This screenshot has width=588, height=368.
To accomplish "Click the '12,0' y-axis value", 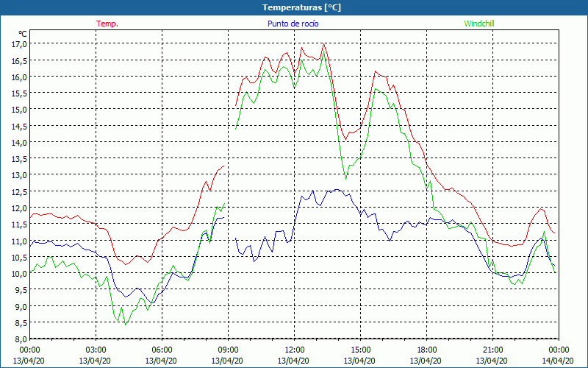I will point(20,208).
